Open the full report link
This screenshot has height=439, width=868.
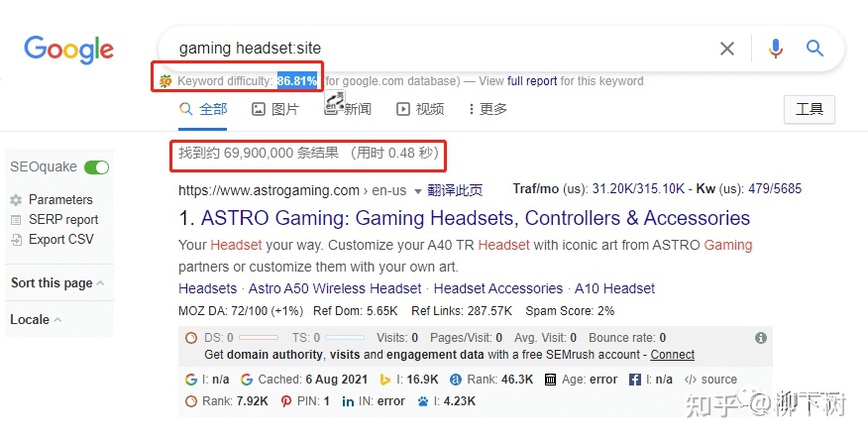click(x=532, y=81)
